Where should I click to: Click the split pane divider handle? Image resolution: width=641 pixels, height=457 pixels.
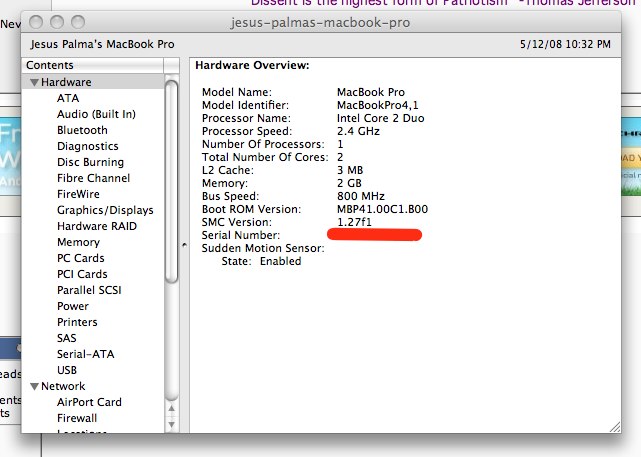coord(184,245)
